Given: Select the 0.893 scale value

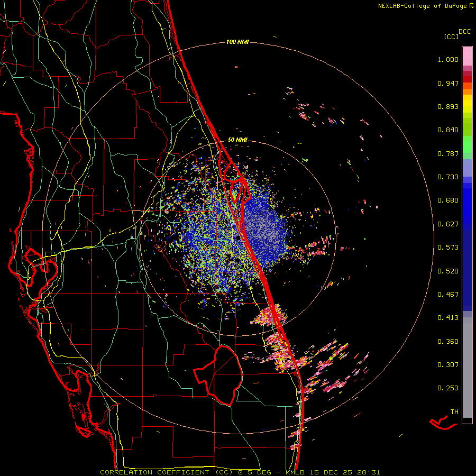Looking at the screenshot, I should click(448, 106).
